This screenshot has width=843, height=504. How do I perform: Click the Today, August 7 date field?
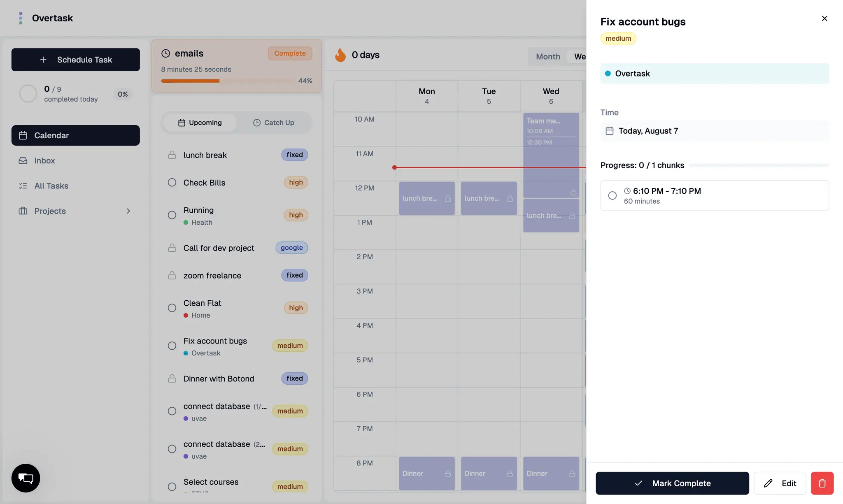tap(715, 131)
